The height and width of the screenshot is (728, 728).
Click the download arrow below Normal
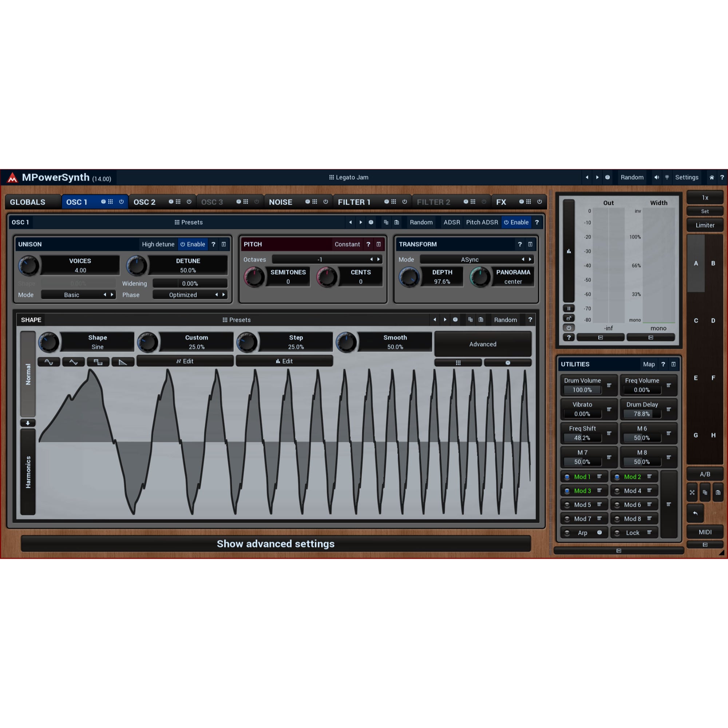click(28, 423)
